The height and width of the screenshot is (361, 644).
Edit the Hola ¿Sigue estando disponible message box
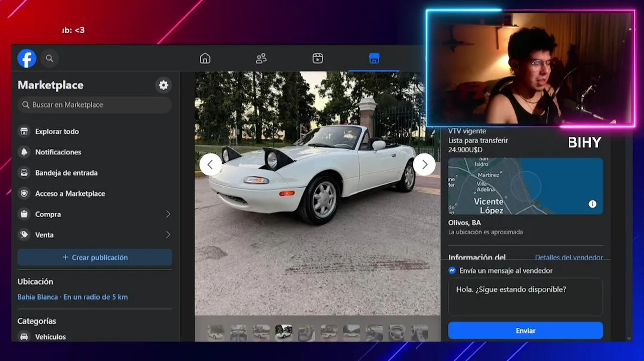(x=525, y=297)
